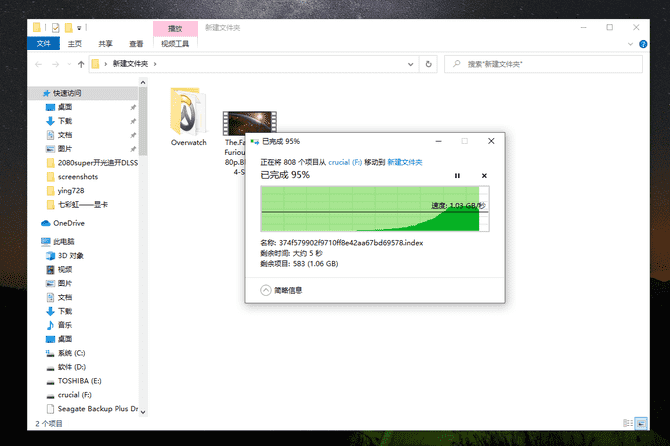Switch to the 共享 ribbon tab
Screen dimensions: 670x446
tap(105, 44)
